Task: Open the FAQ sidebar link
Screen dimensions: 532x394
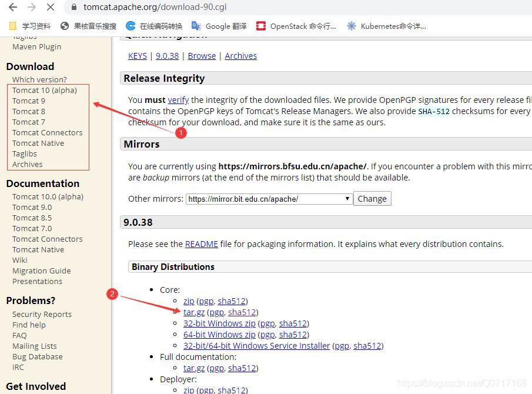Action: (19, 336)
